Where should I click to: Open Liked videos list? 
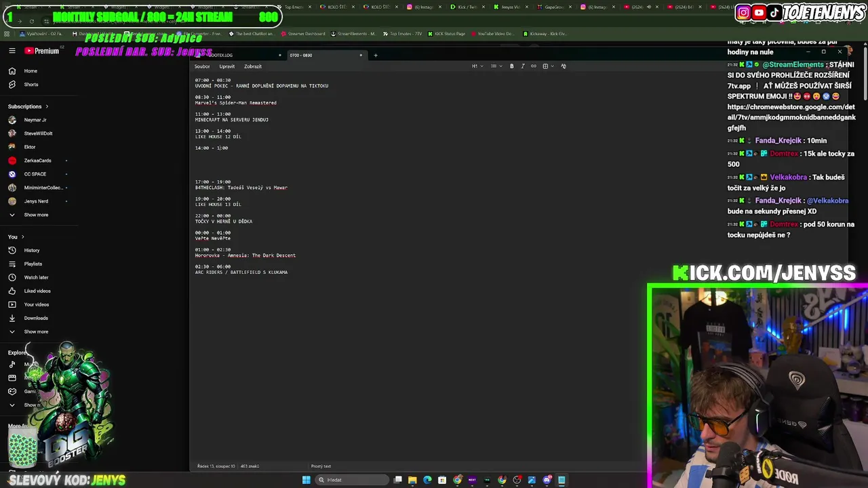37,291
